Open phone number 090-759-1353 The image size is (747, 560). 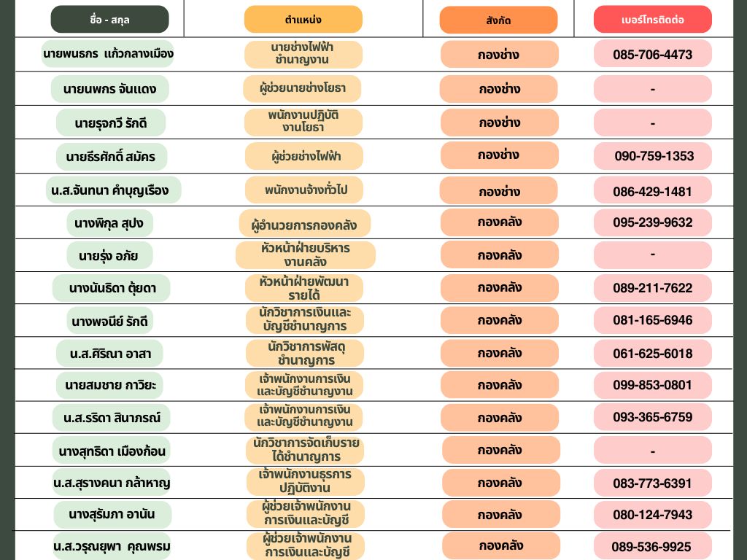(654, 156)
